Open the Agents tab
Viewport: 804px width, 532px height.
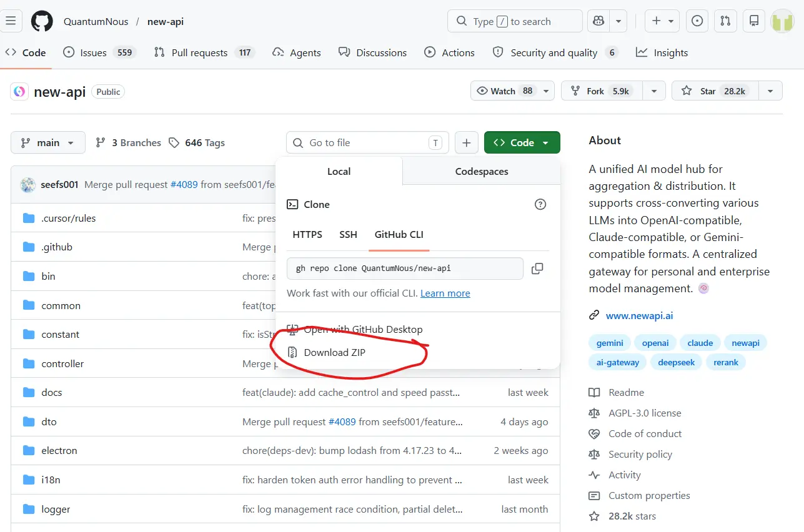click(x=297, y=52)
